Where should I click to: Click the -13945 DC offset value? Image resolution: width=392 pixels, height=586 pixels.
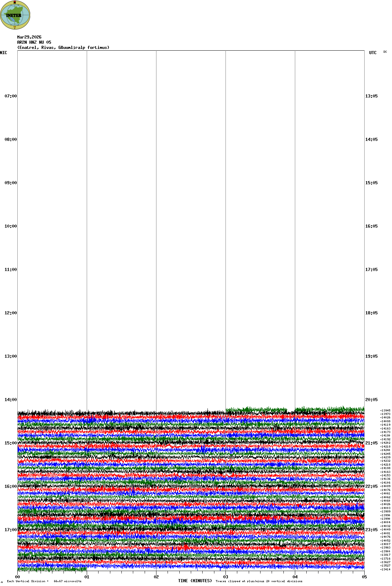click(385, 410)
